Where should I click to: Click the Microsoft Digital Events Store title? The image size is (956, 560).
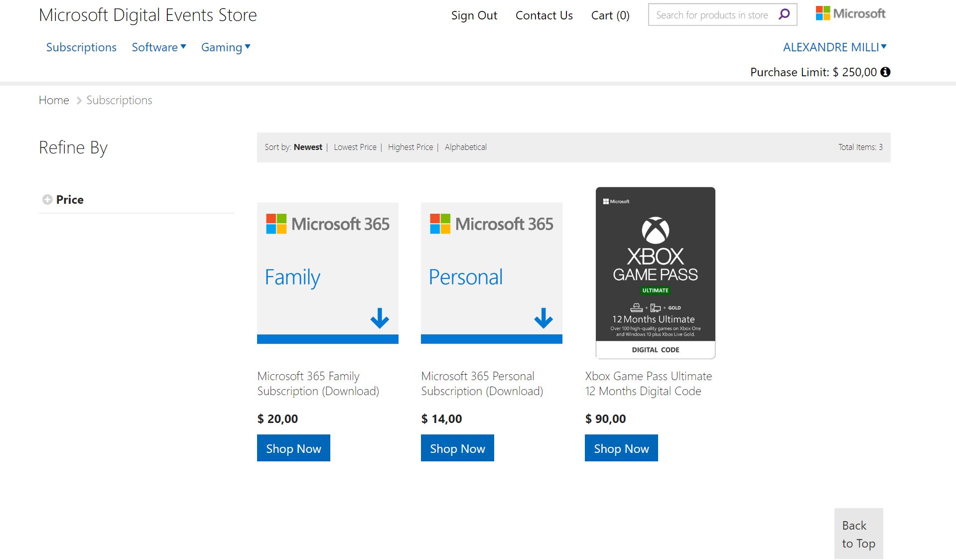pyautogui.click(x=148, y=15)
